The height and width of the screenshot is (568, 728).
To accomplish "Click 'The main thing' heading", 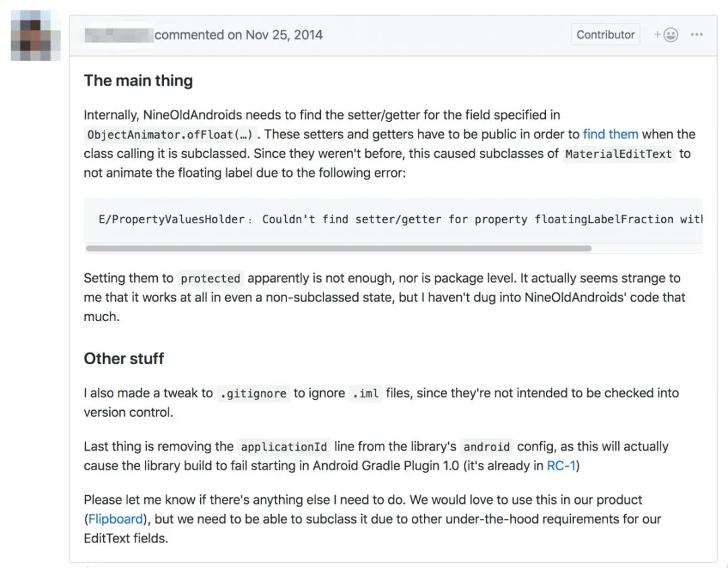I will pyautogui.click(x=138, y=80).
